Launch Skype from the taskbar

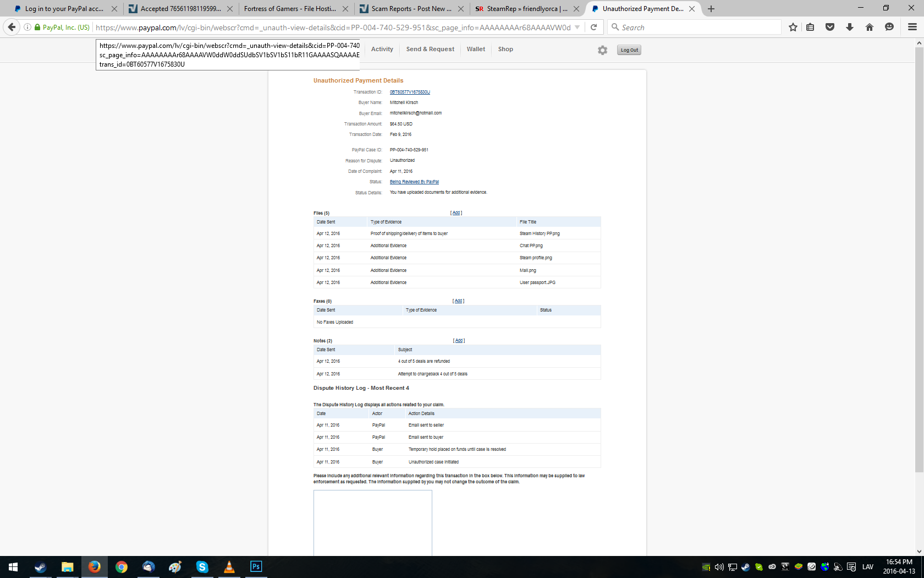pyautogui.click(x=202, y=566)
